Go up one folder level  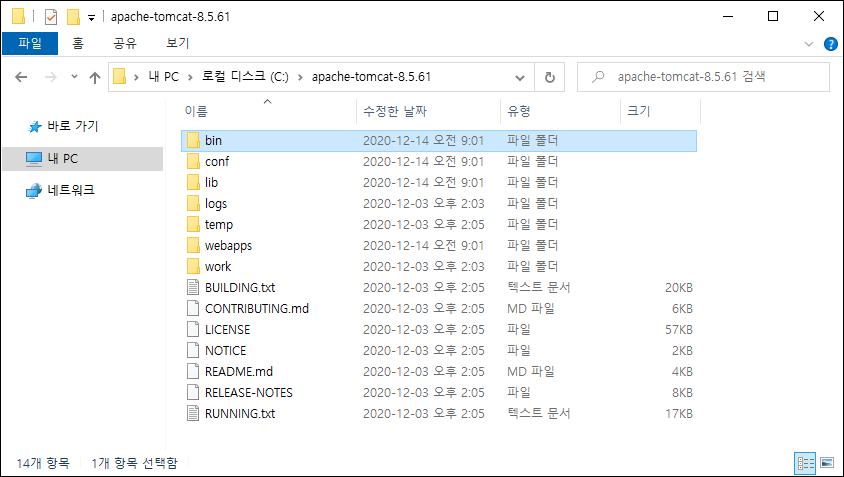95,77
